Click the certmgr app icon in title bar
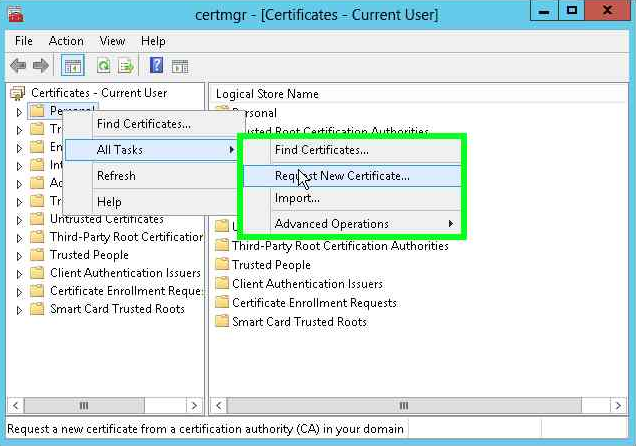Image resolution: width=636 pixels, height=446 pixels. (x=16, y=15)
